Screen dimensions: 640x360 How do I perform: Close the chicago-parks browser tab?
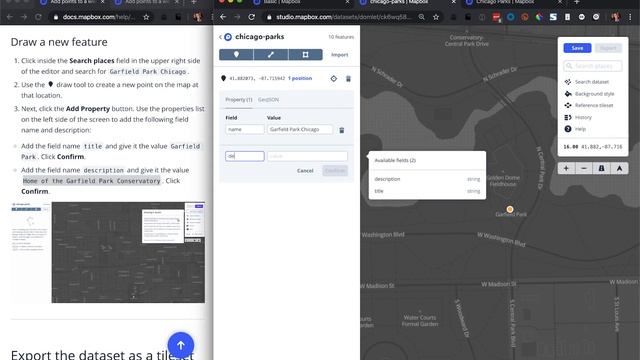tap(453, 3)
